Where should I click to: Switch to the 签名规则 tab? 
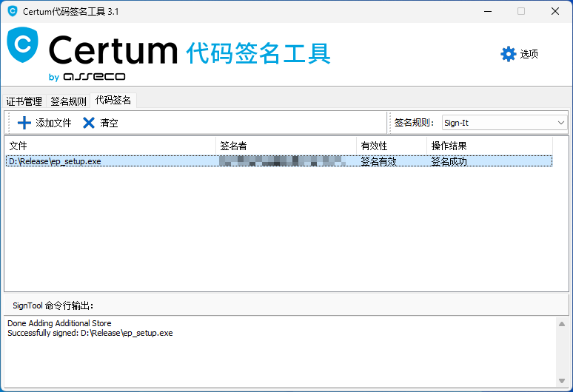(68, 101)
